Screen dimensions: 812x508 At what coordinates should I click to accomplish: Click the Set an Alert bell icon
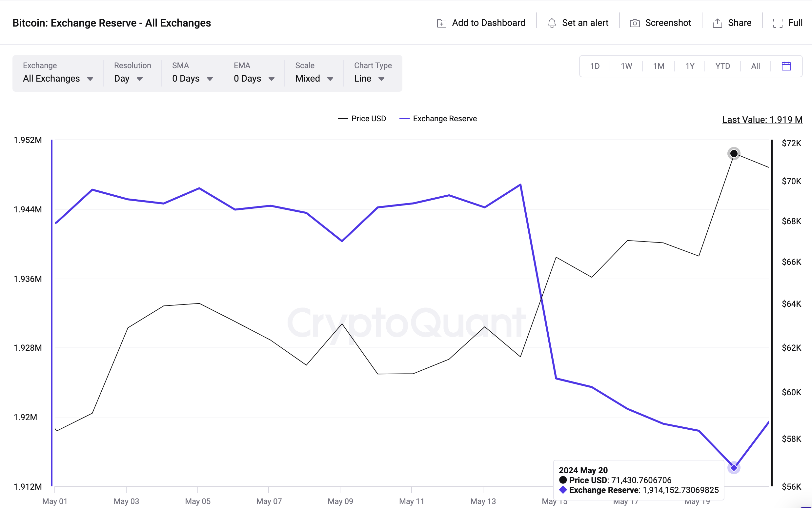click(x=550, y=22)
